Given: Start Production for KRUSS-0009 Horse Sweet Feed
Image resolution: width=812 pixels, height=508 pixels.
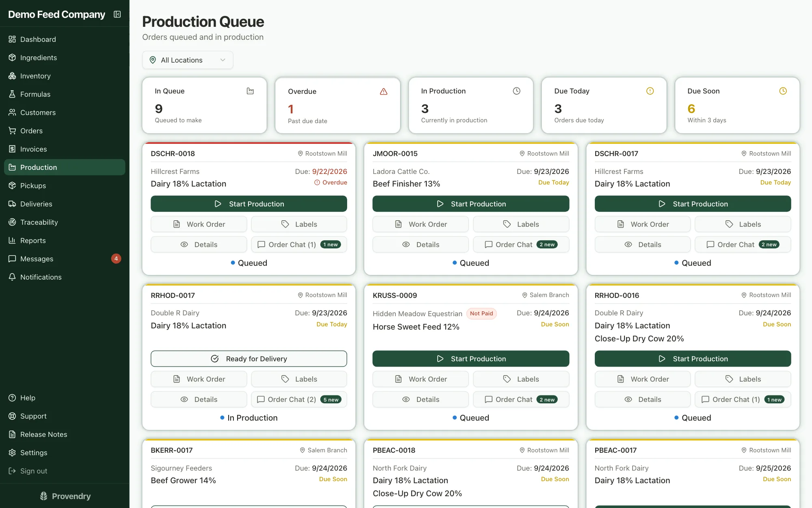Looking at the screenshot, I should pyautogui.click(x=471, y=359).
